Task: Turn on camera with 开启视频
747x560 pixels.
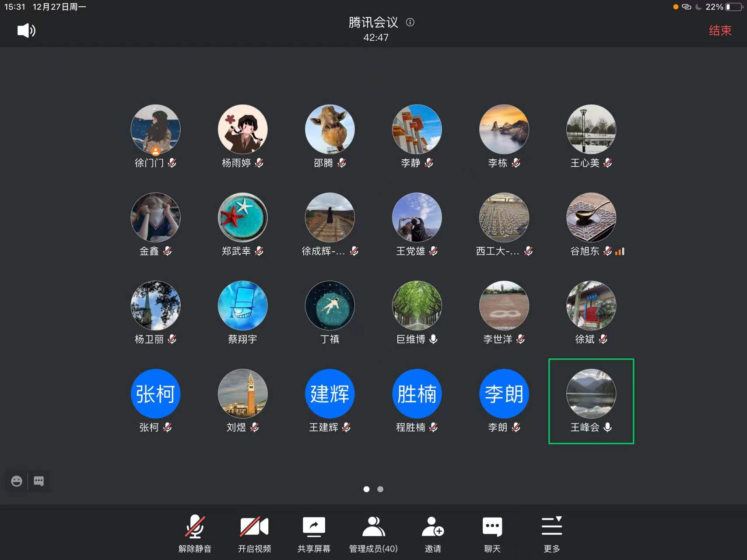Action: [x=254, y=533]
